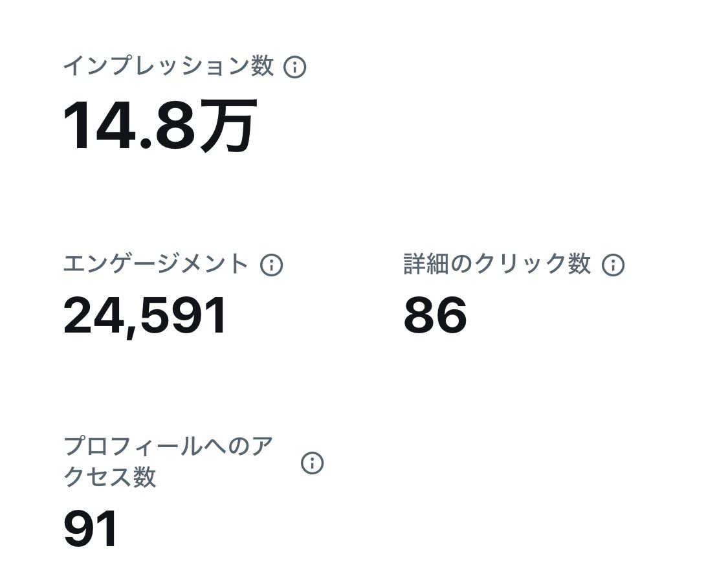Click the 数 character in 詳細のクリック数
Screen dimensions: 728x583
pyautogui.click(x=579, y=264)
